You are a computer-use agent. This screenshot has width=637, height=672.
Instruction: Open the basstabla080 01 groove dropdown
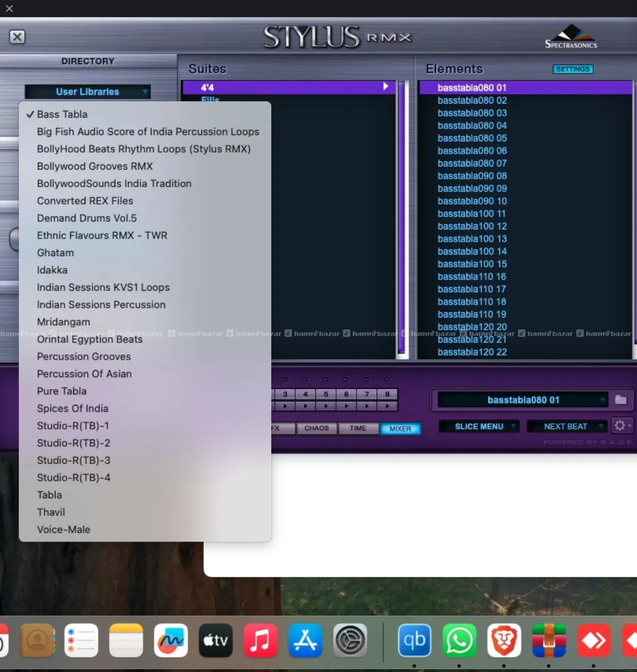point(523,400)
